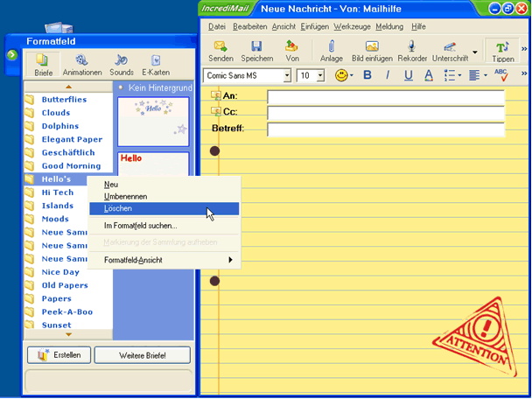This screenshot has height=399, width=532.
Task: Save message with Speichern icon
Action: point(257,52)
